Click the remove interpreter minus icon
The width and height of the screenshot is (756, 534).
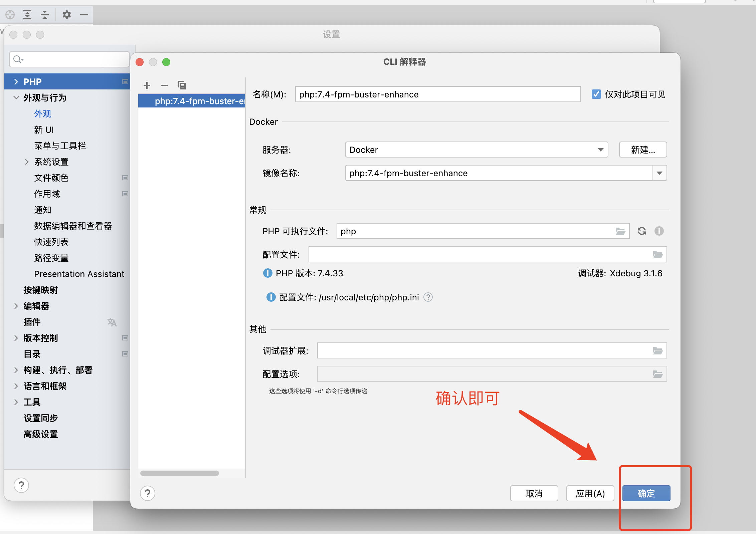[x=164, y=85]
